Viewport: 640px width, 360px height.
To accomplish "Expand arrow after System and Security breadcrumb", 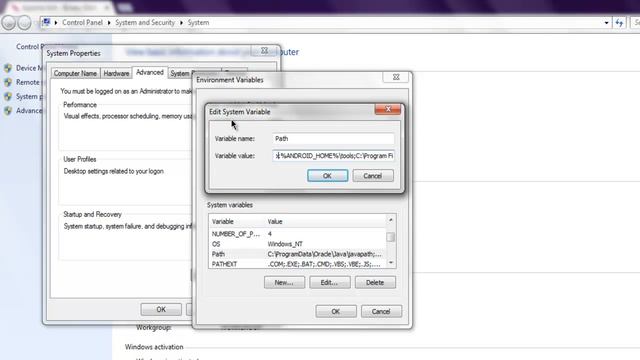I will point(181,23).
